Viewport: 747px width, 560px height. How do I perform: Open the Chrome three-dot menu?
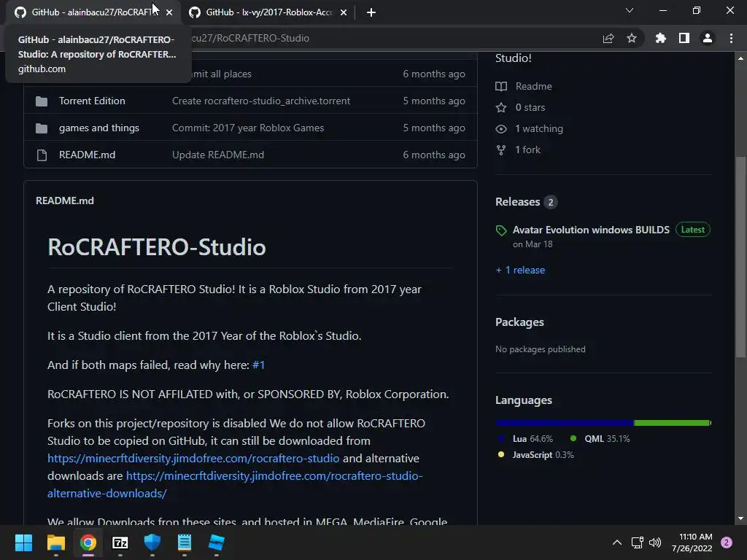[x=731, y=38]
